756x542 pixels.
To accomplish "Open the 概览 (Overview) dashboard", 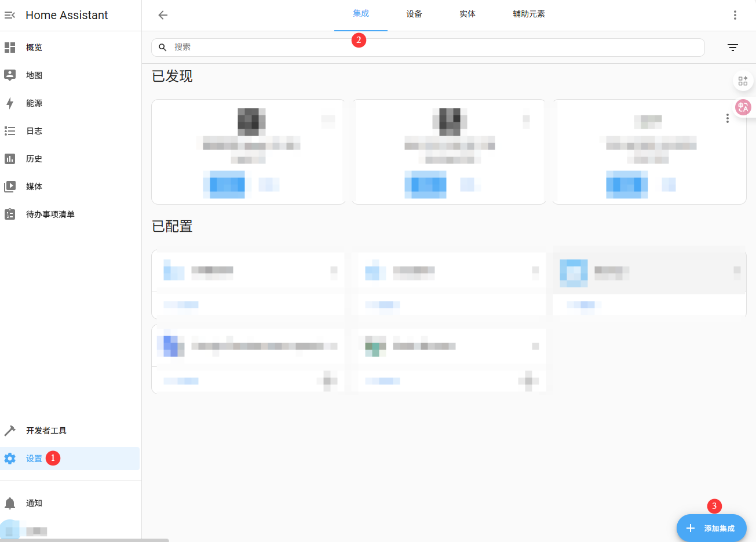I will click(x=33, y=47).
